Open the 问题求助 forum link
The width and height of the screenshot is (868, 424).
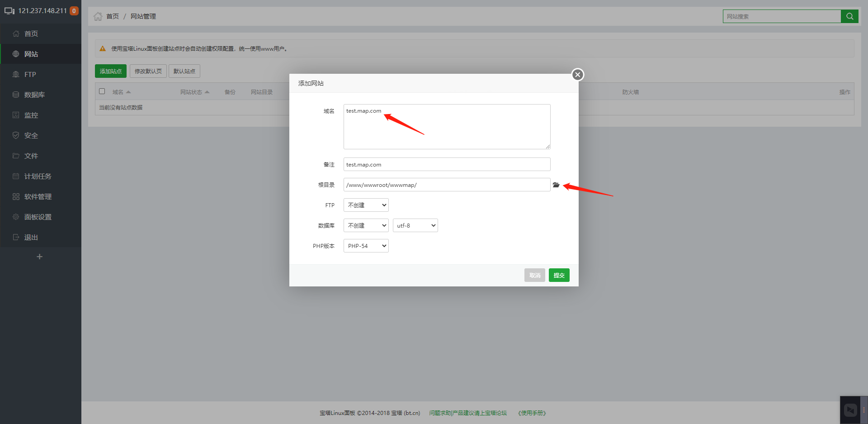click(468, 413)
